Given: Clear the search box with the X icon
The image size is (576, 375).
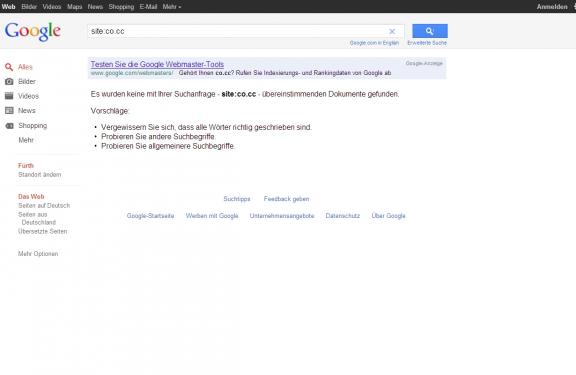Looking at the screenshot, I should (x=392, y=31).
